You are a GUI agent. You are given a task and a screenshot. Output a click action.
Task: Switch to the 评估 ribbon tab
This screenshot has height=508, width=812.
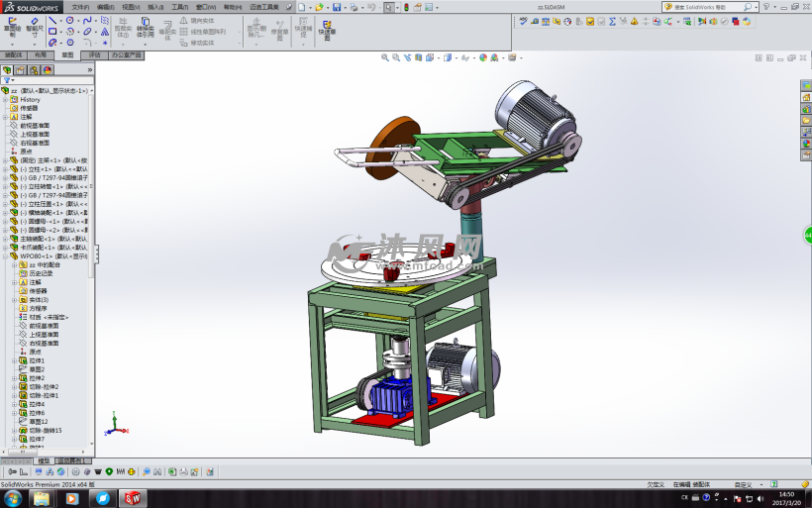point(94,54)
